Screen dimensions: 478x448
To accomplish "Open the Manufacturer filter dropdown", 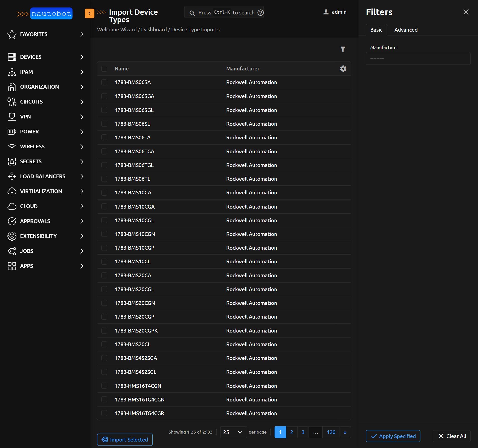I will click(418, 58).
